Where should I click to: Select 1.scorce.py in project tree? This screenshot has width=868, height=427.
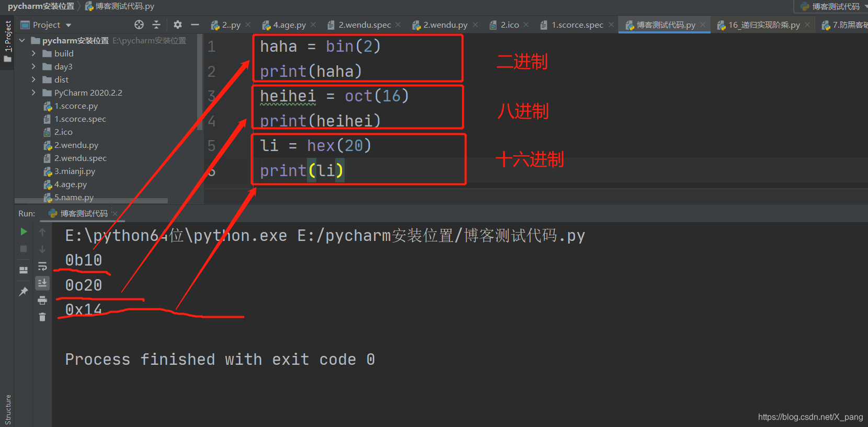tap(76, 106)
